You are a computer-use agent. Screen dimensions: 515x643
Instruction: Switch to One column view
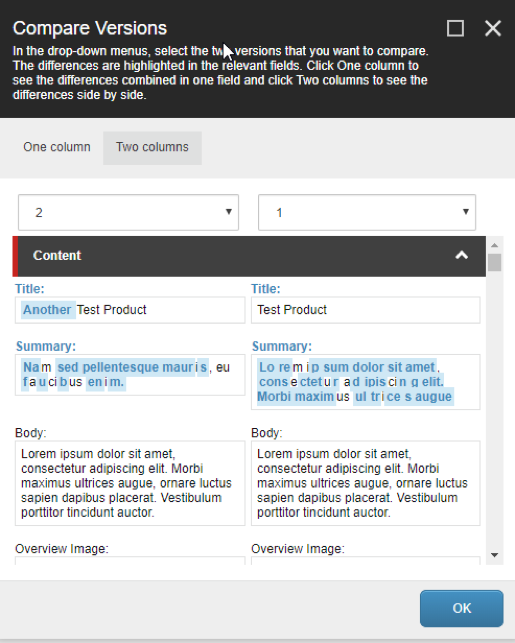(57, 147)
